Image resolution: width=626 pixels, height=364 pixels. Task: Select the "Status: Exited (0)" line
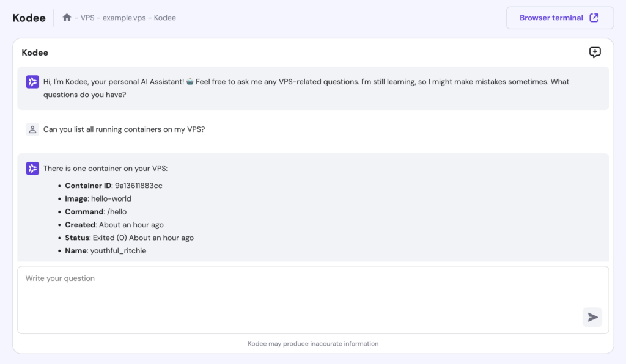pos(130,238)
